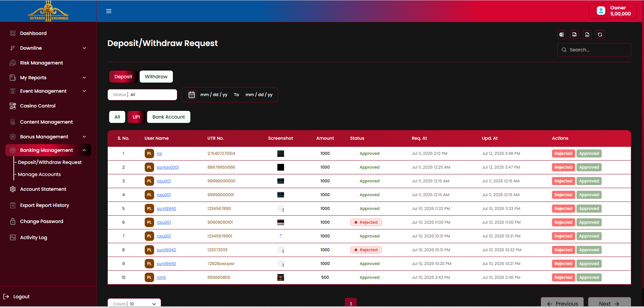The height and width of the screenshot is (308, 644).
Task: Click the PL badge for rohit
Action: (x=149, y=277)
